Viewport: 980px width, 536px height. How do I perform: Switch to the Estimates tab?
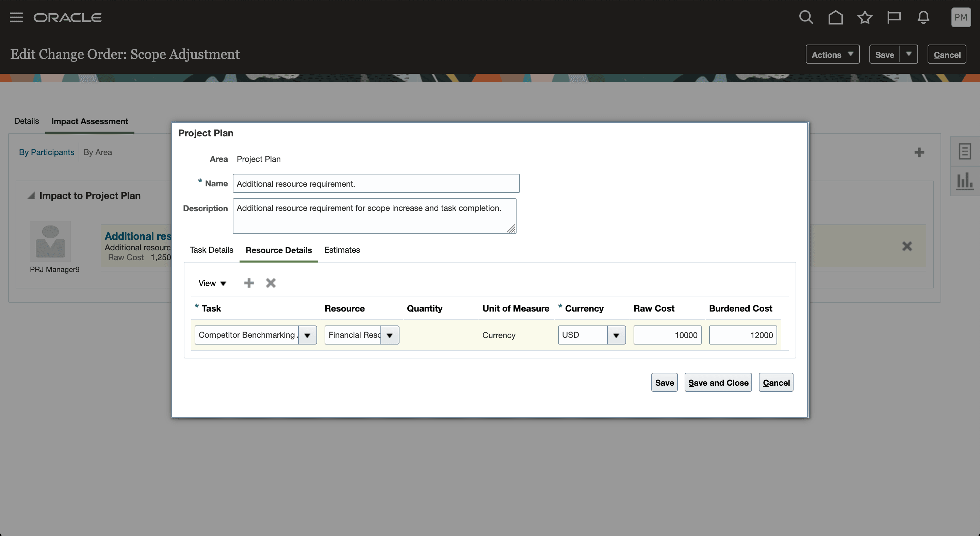(x=342, y=250)
